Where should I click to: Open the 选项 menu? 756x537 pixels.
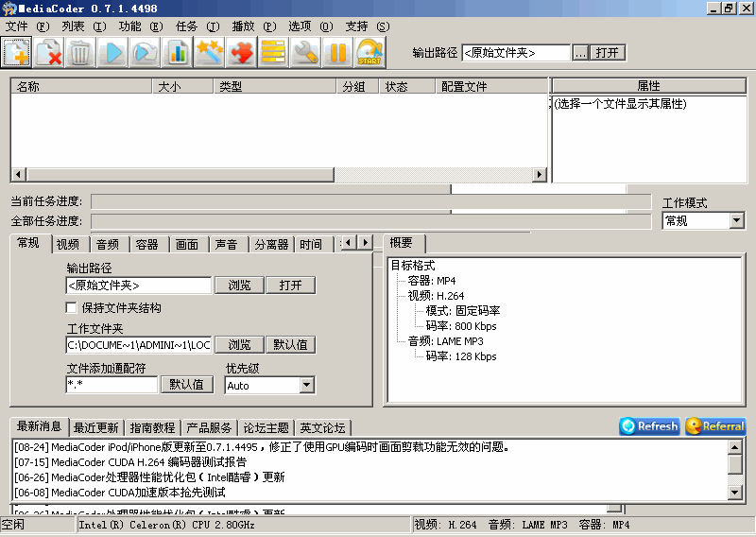pos(311,26)
